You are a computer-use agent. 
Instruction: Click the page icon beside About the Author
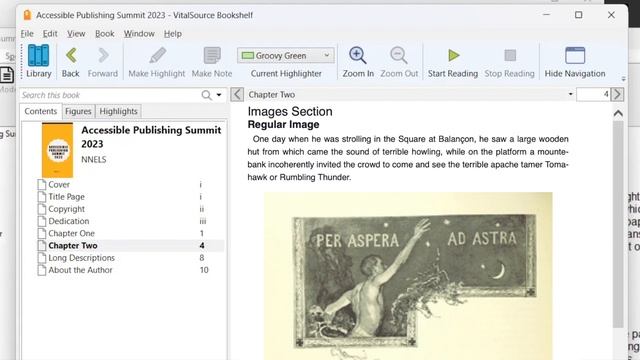coord(42,270)
